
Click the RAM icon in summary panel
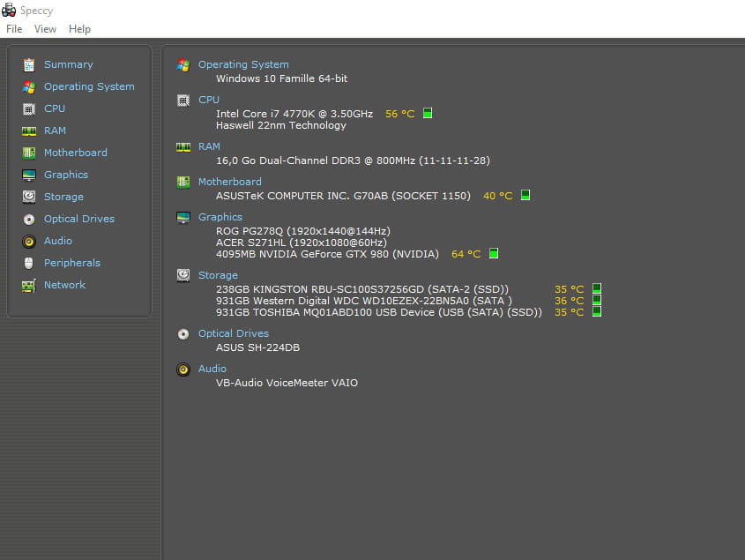pyautogui.click(x=183, y=147)
